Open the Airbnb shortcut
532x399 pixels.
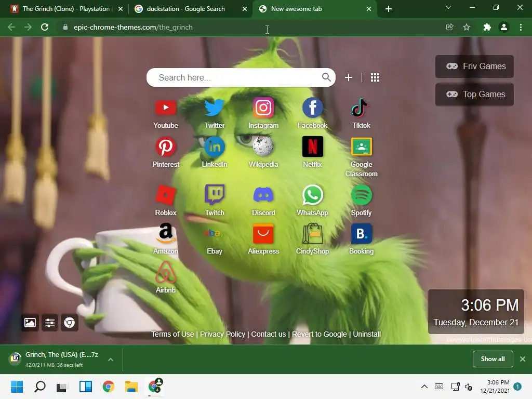166,272
